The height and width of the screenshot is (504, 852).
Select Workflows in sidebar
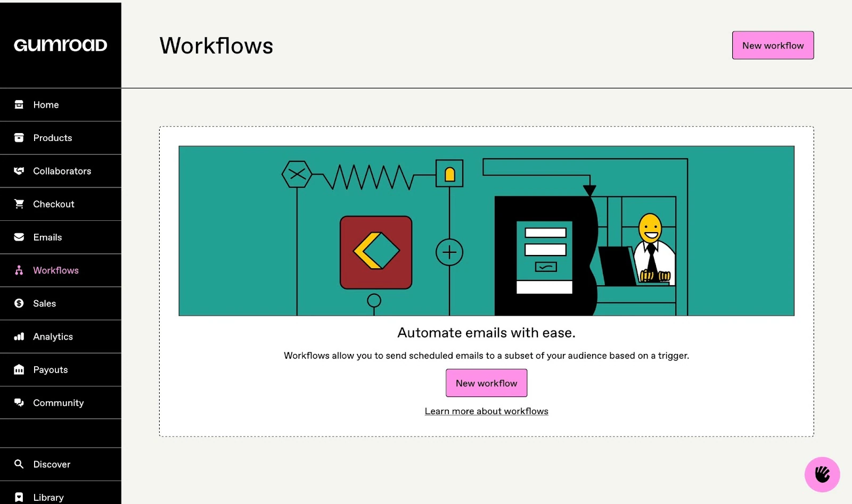click(61, 270)
